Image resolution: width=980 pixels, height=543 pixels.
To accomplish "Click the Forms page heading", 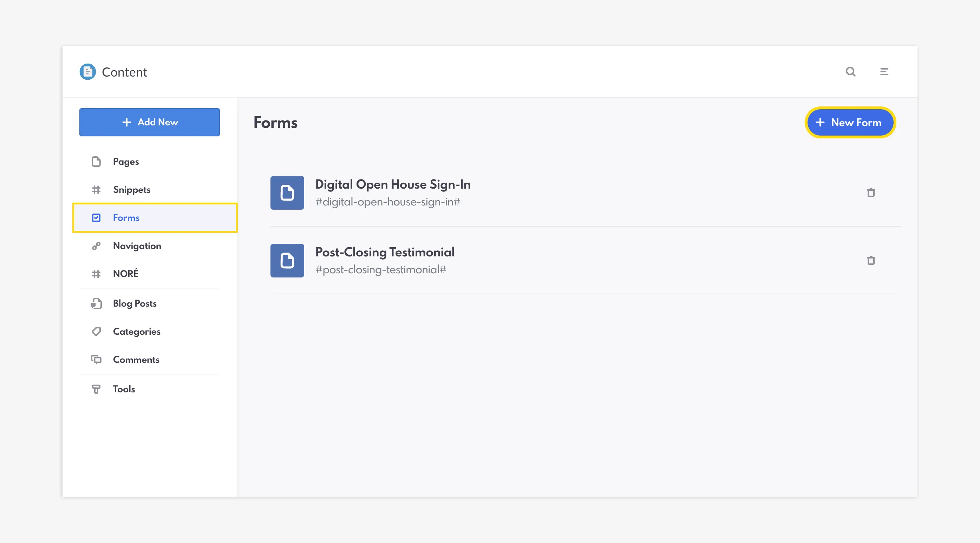I will point(275,123).
